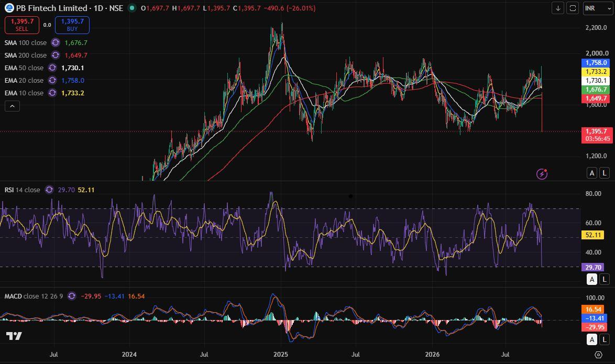Image resolution: width=615 pixels, height=364 pixels.
Task: Toggle log scale L on price pane
Action: pos(605,173)
